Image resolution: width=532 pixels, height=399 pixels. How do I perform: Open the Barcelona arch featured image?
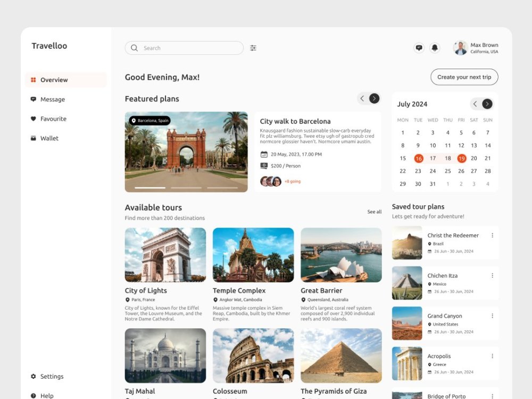[x=186, y=152]
